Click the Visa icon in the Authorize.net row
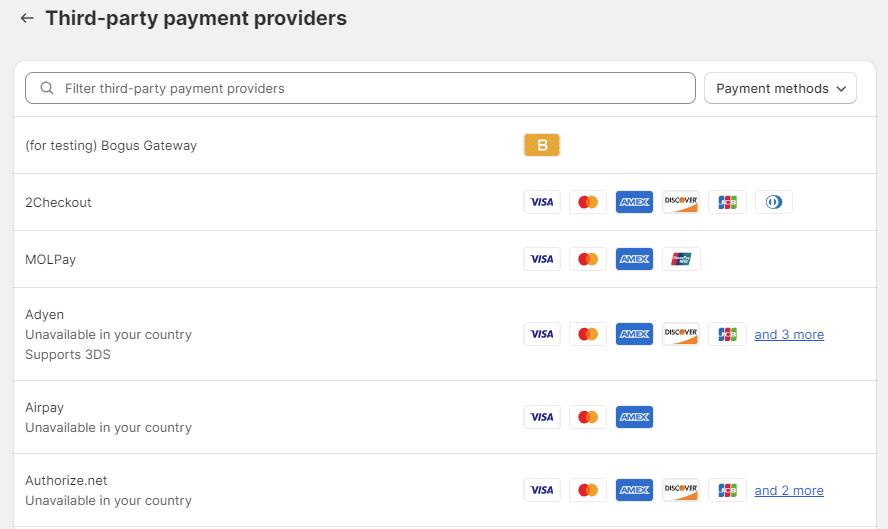 point(542,490)
